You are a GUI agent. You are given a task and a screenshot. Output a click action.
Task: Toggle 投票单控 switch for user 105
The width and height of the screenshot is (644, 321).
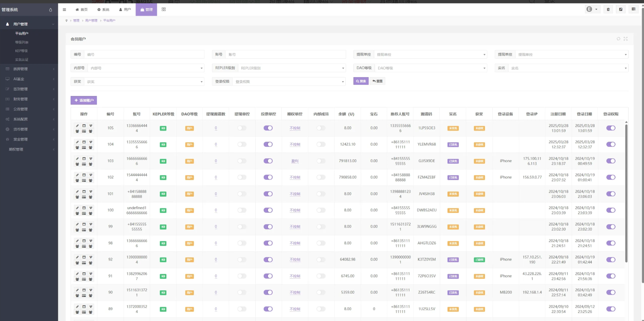(268, 128)
